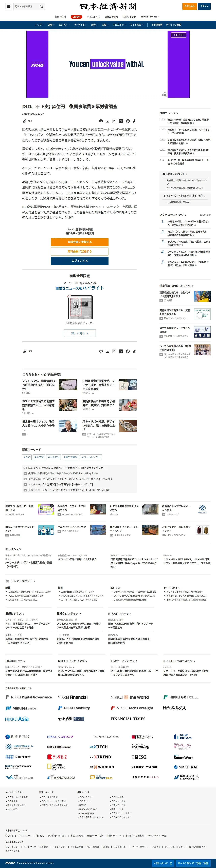
Task: Share to note via the 'n' icon under headline
Action: pos(114,121)
